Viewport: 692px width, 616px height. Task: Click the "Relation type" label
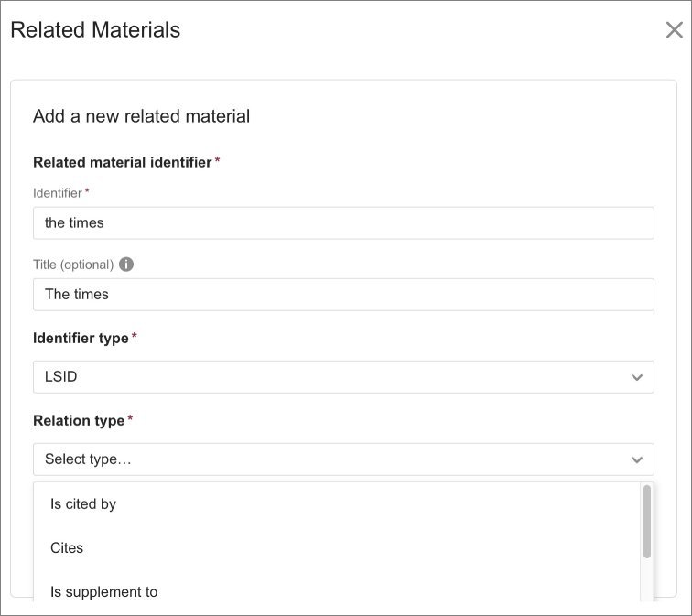point(78,420)
